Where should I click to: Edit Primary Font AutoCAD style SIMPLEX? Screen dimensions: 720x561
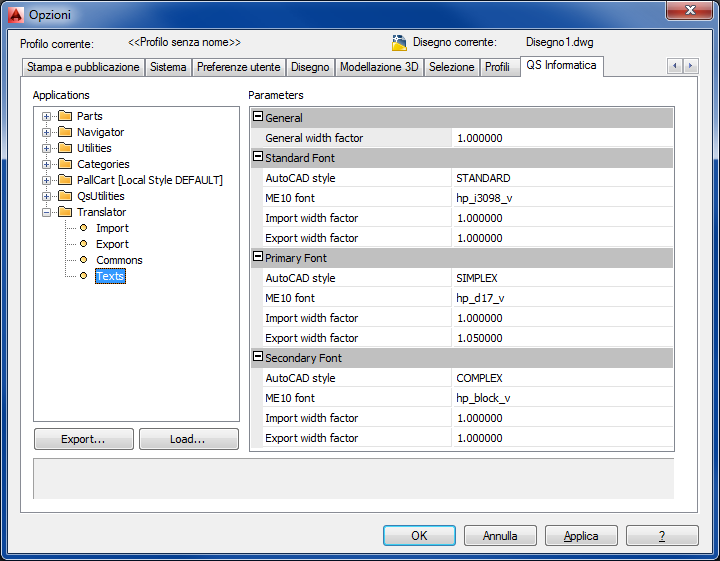point(562,278)
